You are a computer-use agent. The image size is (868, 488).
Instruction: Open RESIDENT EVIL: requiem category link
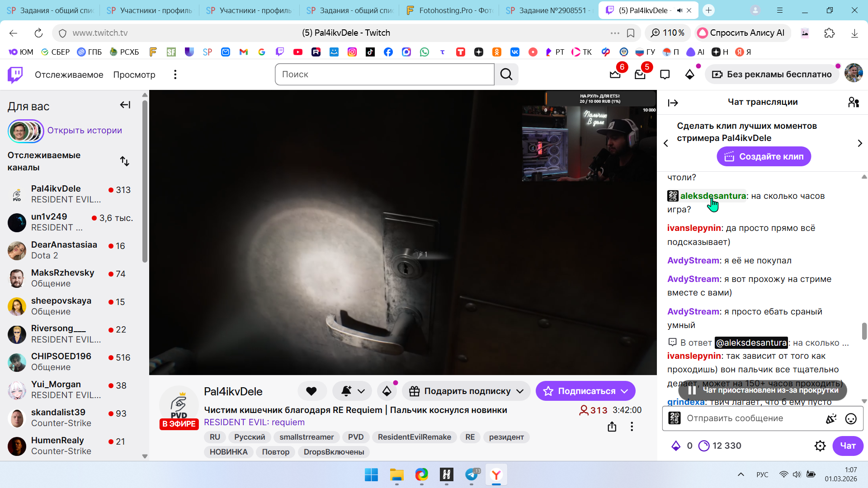click(x=254, y=422)
